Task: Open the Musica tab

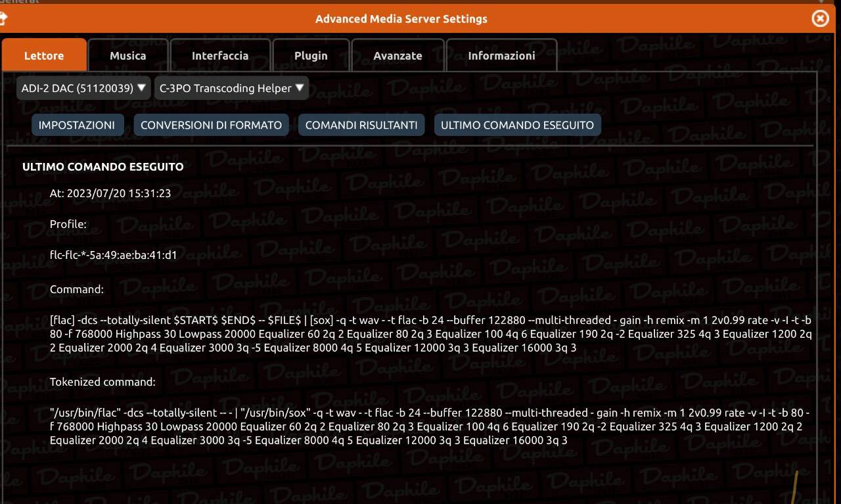Action: [x=128, y=55]
